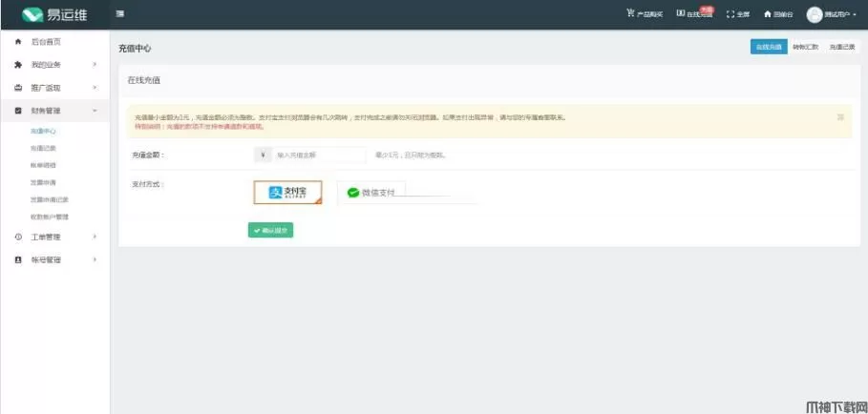The width and height of the screenshot is (868, 414).
Task: Choose 支付宝 Alipay payment method
Action: (287, 193)
